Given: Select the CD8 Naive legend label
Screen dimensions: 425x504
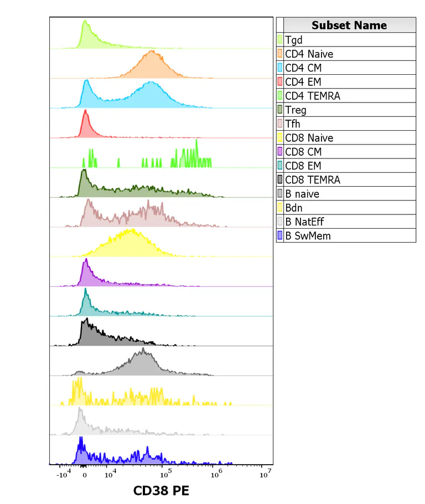Looking at the screenshot, I should [x=309, y=138].
